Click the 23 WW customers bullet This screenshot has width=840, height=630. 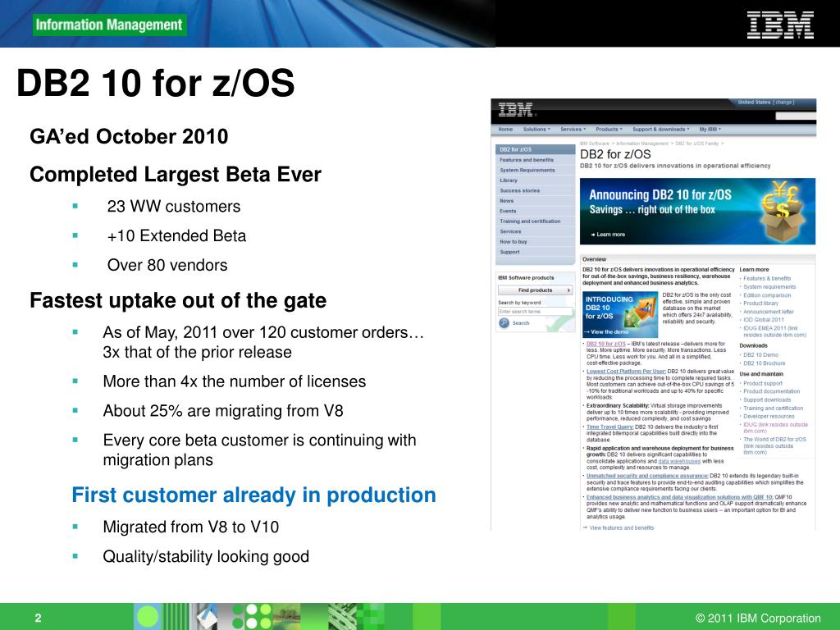pos(174,206)
